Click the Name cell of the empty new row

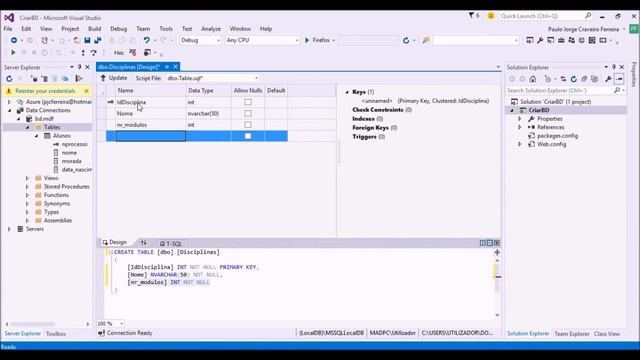pyautogui.click(x=151, y=136)
